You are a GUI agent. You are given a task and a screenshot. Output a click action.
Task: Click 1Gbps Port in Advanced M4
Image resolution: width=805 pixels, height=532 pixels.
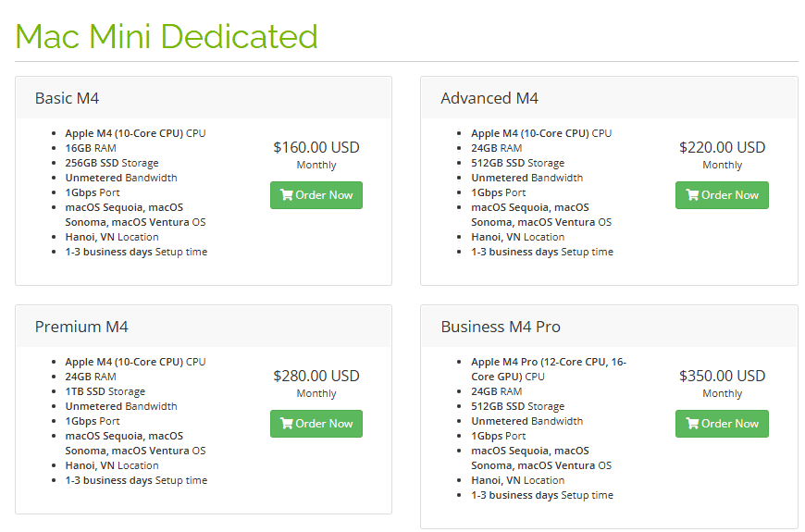[498, 192]
